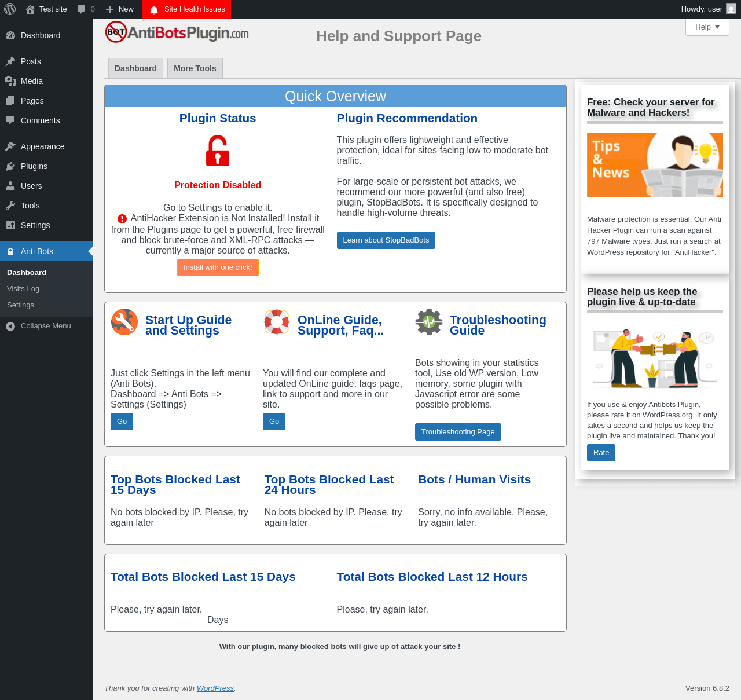Image resolution: width=741 pixels, height=700 pixels.
Task: Click the Quick Overview header bar
Action: (336, 96)
